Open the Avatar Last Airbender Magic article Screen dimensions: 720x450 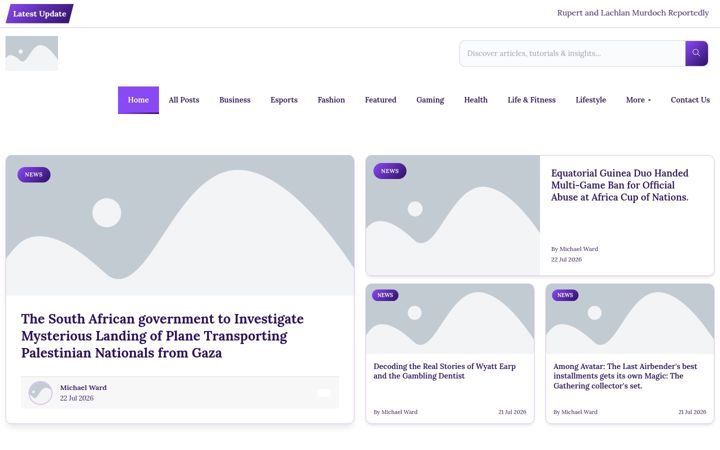tap(625, 376)
